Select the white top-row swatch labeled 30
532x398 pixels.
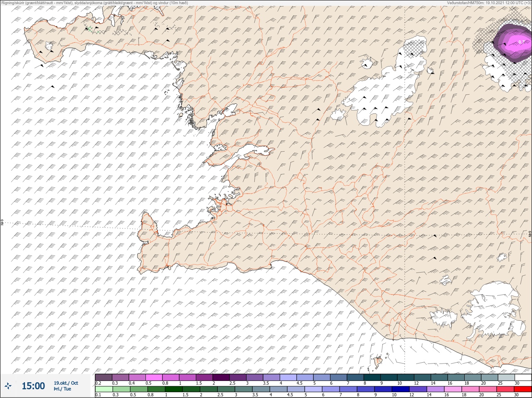[523, 377]
